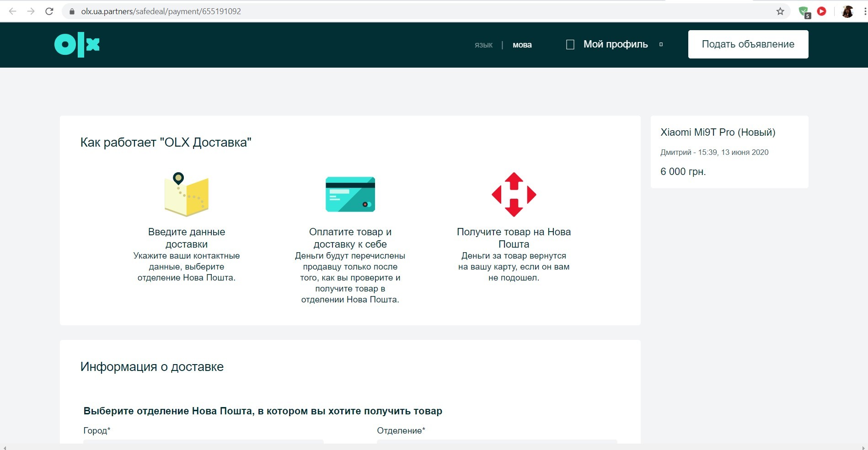Click Подать объявление button
The width and height of the screenshot is (868, 450).
(x=748, y=44)
